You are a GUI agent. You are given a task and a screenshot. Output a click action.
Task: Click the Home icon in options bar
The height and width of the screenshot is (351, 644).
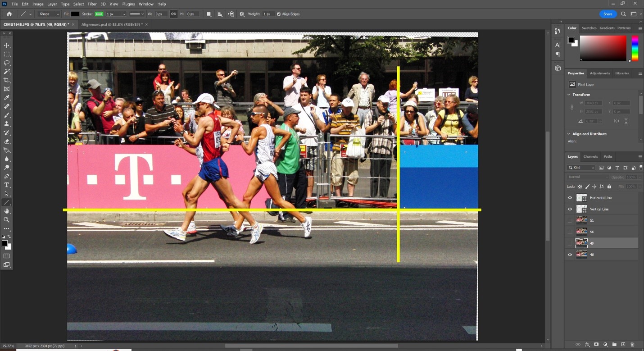[x=9, y=14]
